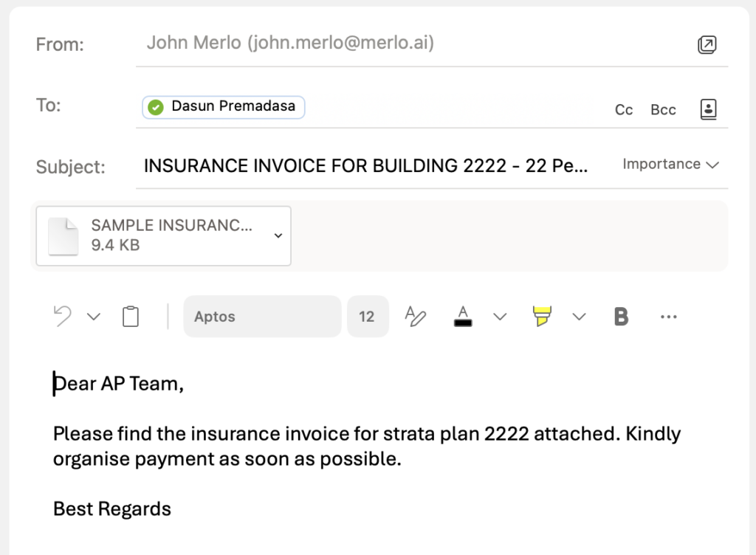Screen dimensions: 756x555
Task: Click the attachment file icon
Action: click(x=63, y=236)
